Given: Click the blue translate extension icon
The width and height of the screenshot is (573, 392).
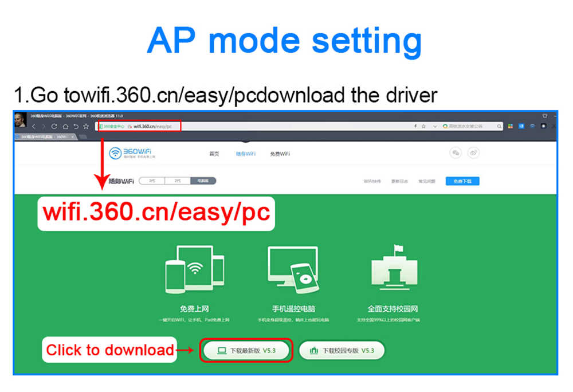Looking at the screenshot, I should tap(521, 126).
